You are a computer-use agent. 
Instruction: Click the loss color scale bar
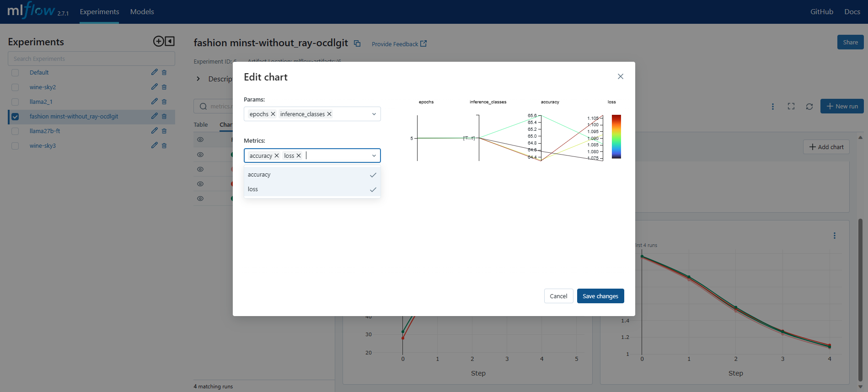tap(616, 136)
